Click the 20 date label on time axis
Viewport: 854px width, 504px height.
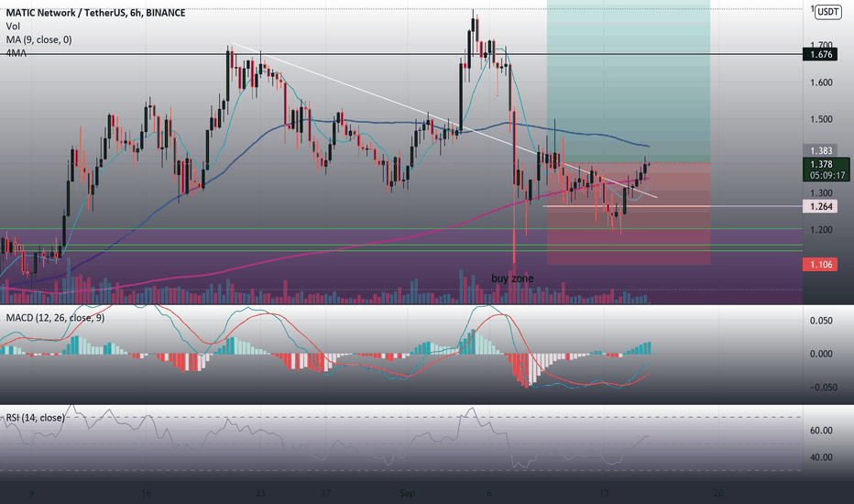(718, 493)
